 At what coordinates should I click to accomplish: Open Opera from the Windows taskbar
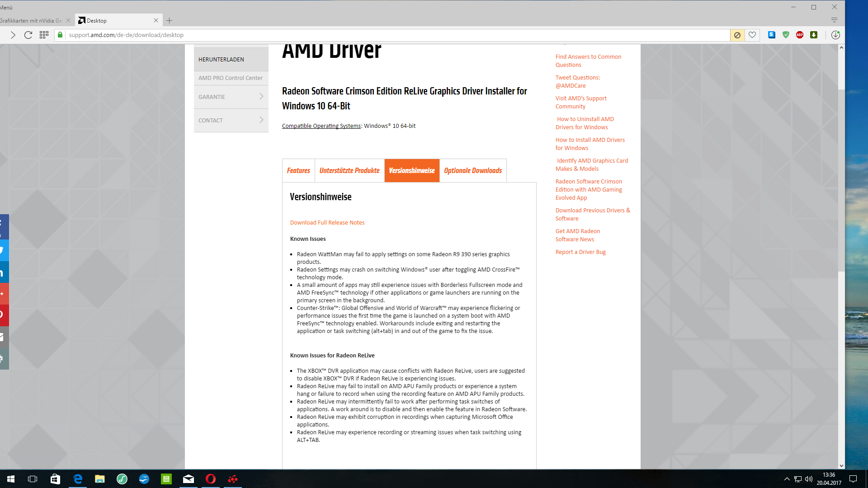pyautogui.click(x=211, y=479)
